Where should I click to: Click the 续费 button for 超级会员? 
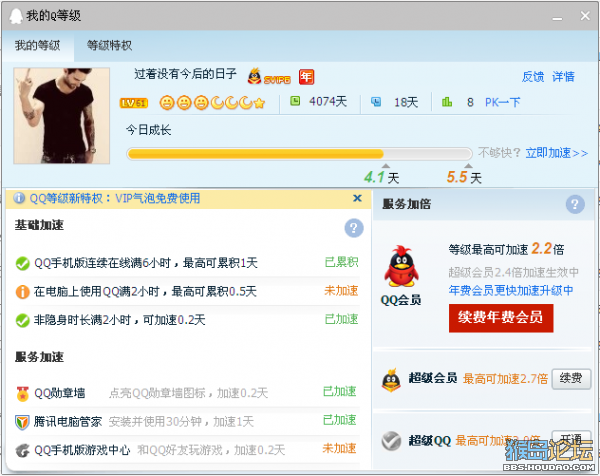point(571,379)
